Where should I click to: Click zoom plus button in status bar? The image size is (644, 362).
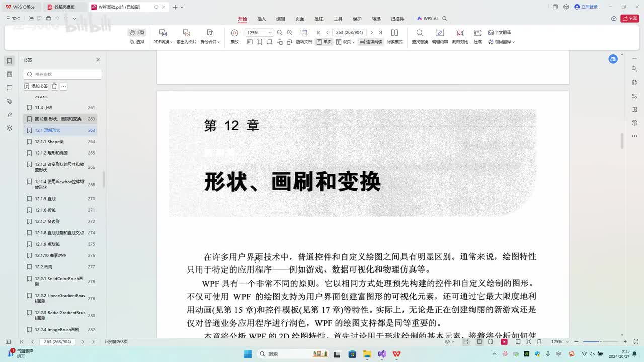625,342
